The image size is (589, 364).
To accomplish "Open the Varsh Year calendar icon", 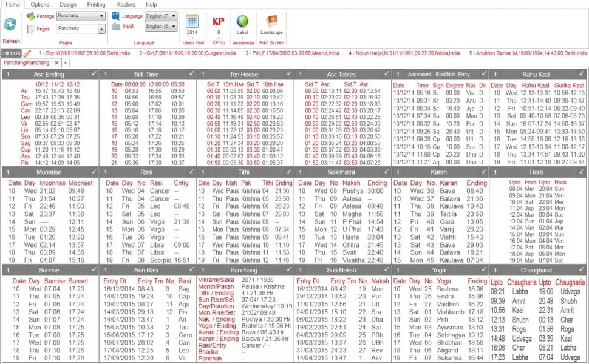I will click(192, 21).
